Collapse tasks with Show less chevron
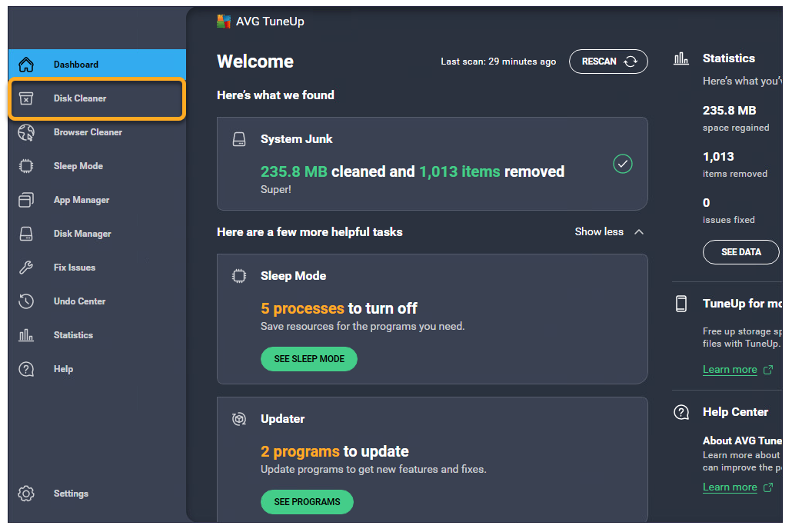 638,231
